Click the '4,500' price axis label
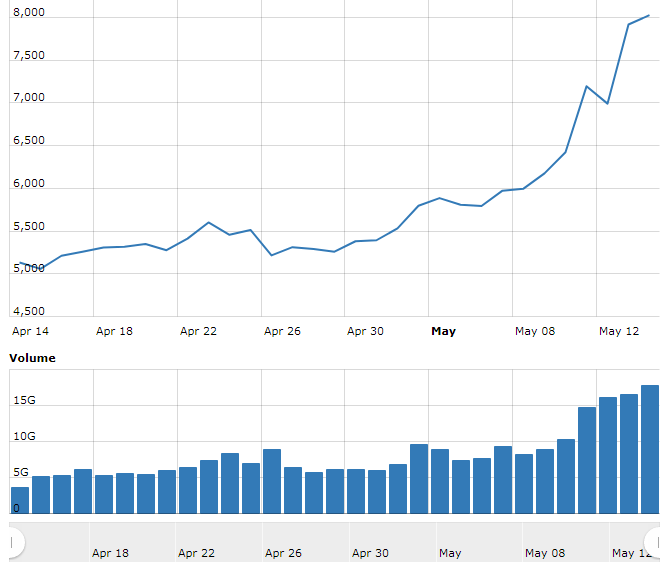 pyautogui.click(x=28, y=311)
